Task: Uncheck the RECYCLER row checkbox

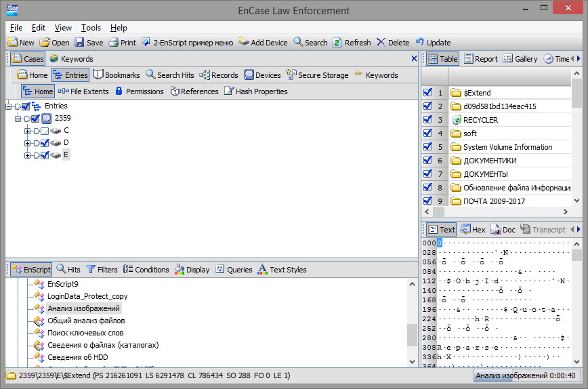Action: 427,120
